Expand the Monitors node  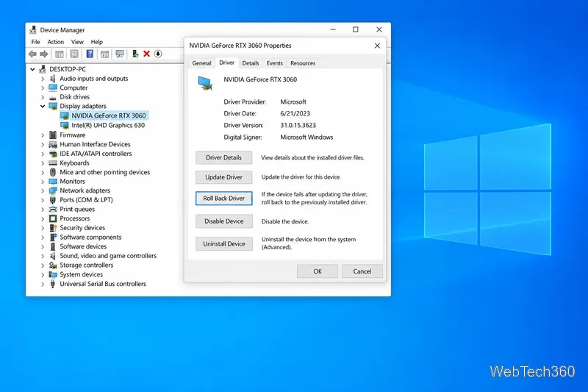tap(43, 182)
